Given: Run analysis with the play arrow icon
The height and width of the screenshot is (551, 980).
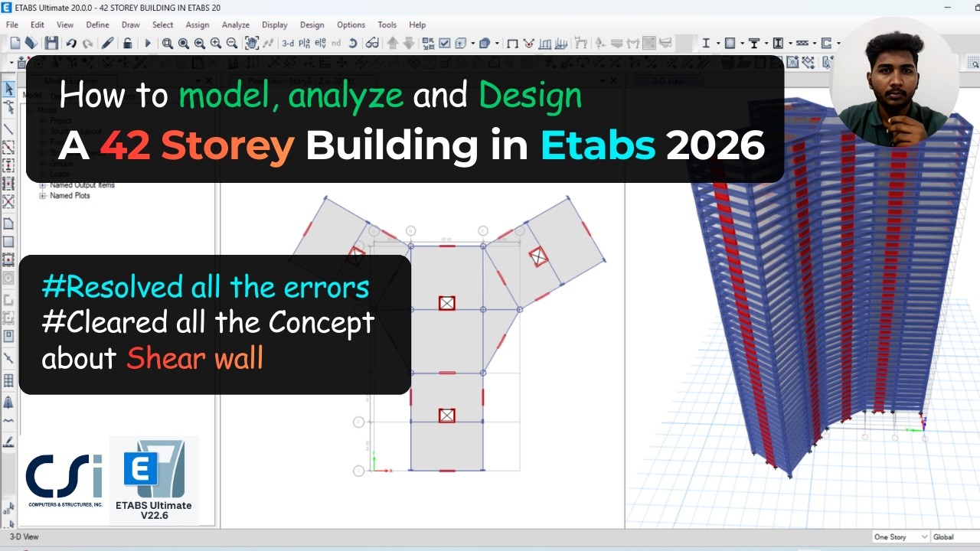Looking at the screenshot, I should point(148,44).
